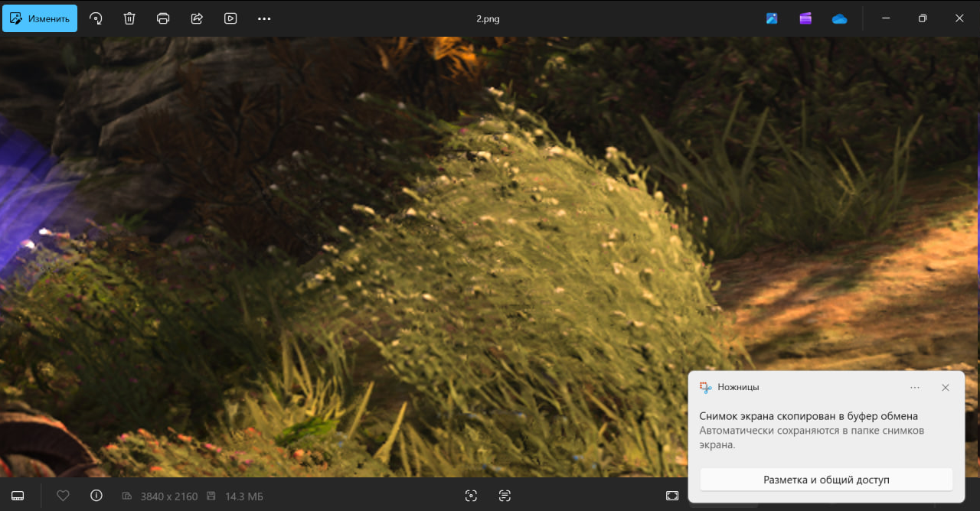Mark photo as favorite with heart icon
Image resolution: width=980 pixels, height=511 pixels.
63,496
